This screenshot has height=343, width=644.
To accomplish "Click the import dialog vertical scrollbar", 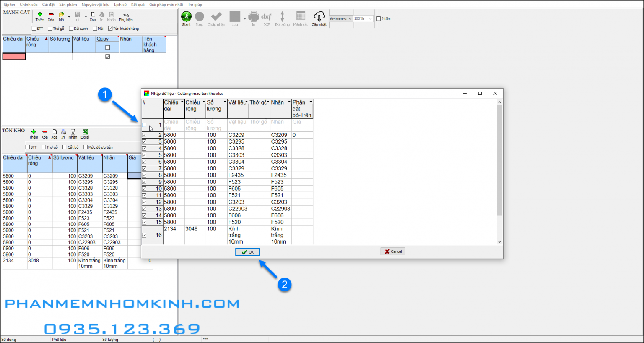I will click(x=499, y=168).
